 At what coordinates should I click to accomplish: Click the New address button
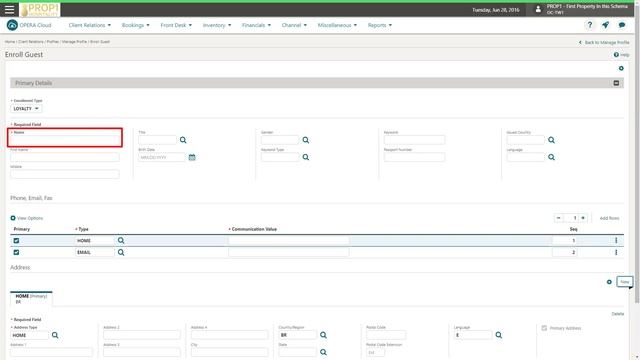coord(624,282)
